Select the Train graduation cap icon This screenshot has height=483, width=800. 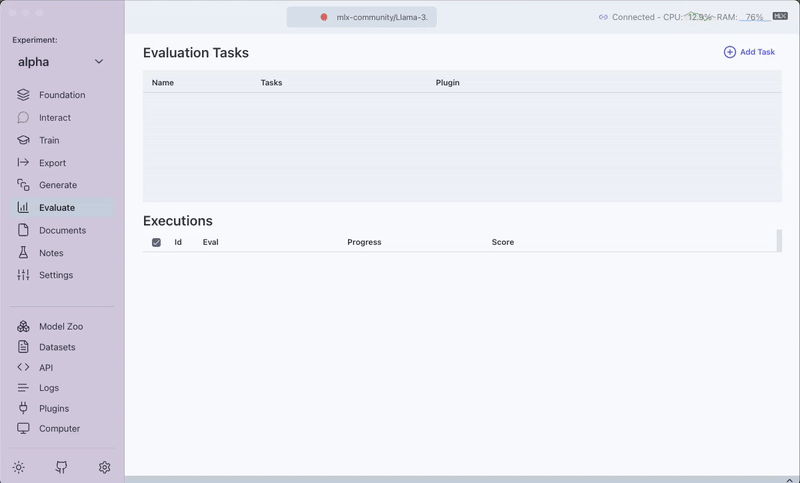click(23, 141)
